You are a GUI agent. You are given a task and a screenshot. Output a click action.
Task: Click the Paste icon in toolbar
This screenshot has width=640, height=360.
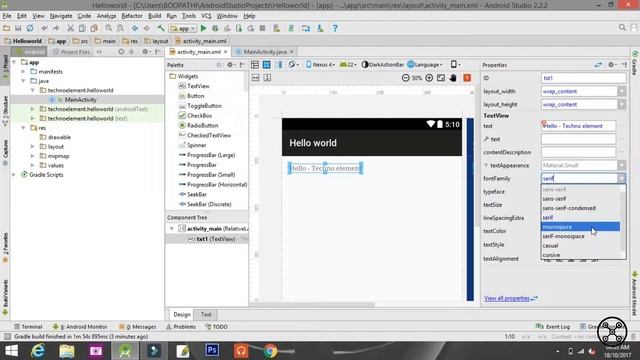click(x=94, y=28)
